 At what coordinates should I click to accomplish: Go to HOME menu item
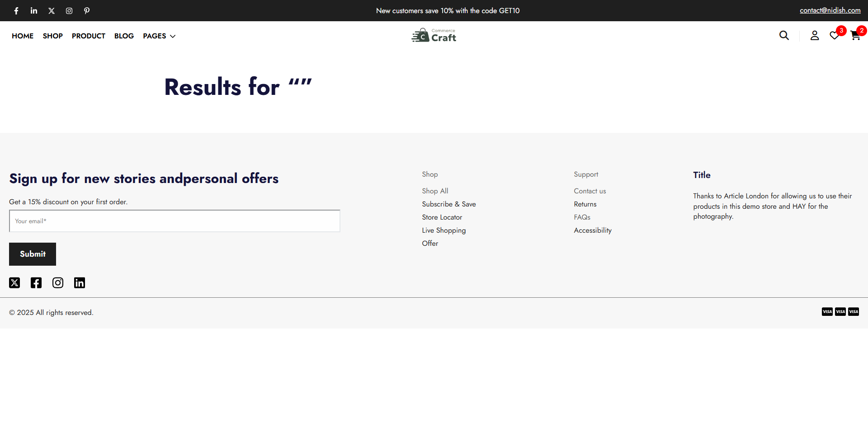(23, 36)
